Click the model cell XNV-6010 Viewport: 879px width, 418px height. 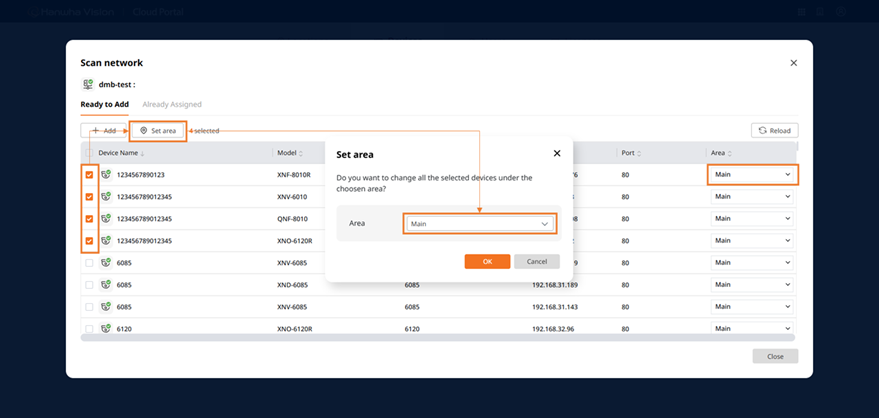point(292,197)
